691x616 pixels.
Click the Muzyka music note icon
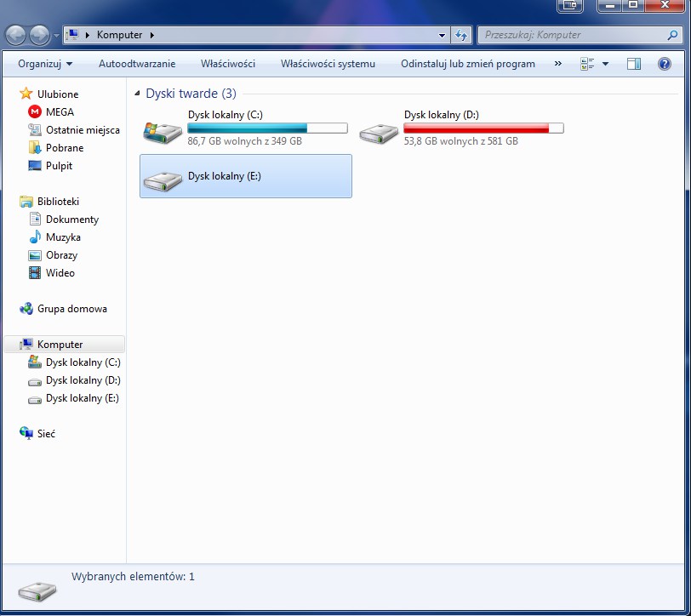click(x=35, y=237)
